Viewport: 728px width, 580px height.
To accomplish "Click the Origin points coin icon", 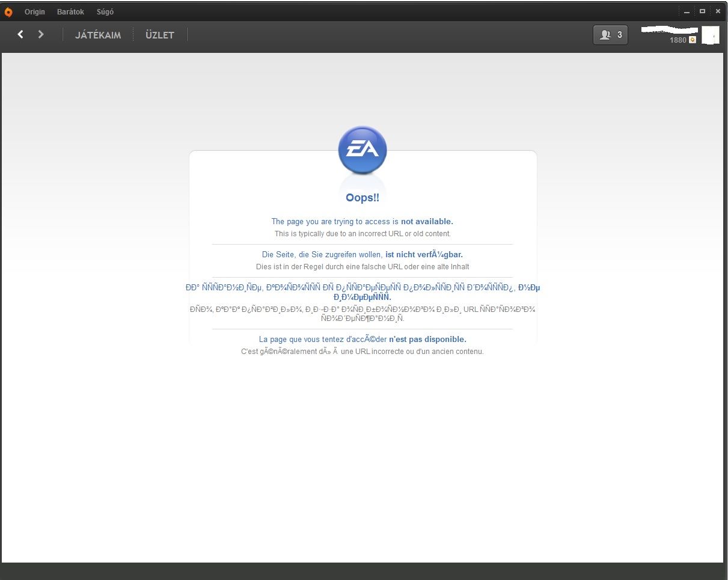I will [x=693, y=40].
